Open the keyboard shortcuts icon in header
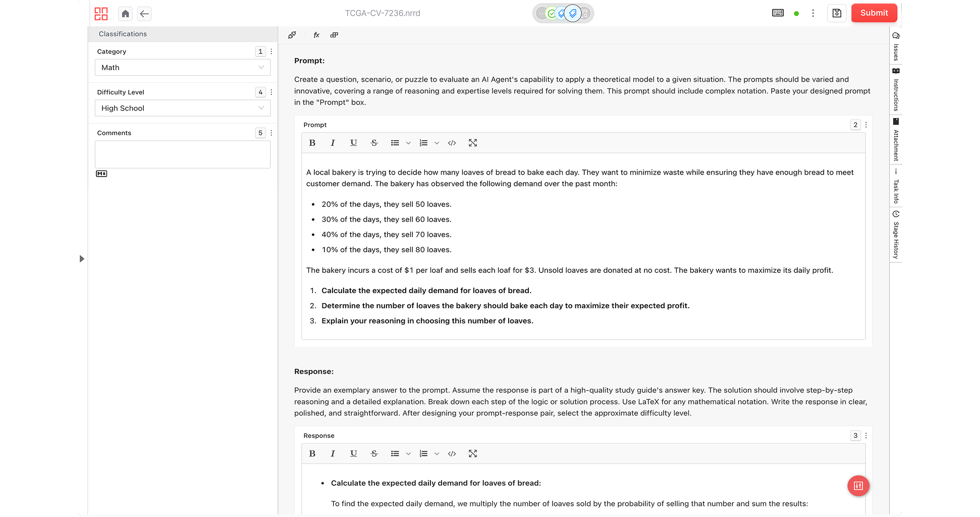Image resolution: width=980 pixels, height=517 pixels. coord(778,13)
